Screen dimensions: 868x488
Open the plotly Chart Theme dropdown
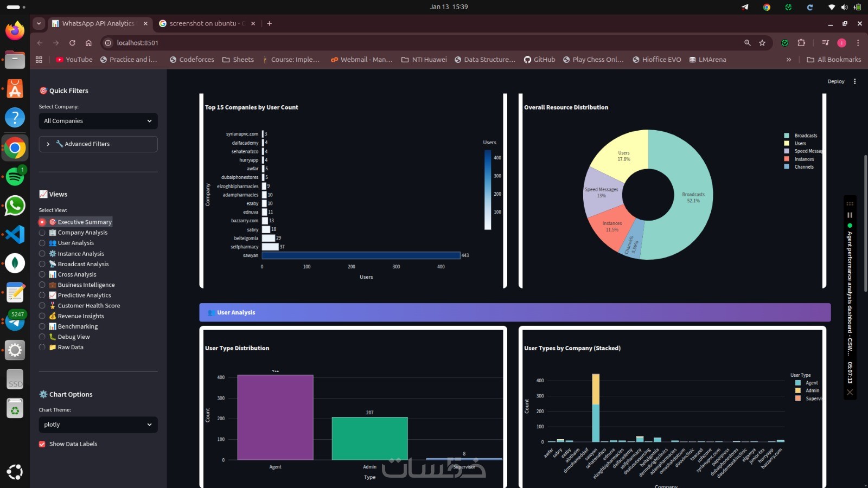pos(98,425)
